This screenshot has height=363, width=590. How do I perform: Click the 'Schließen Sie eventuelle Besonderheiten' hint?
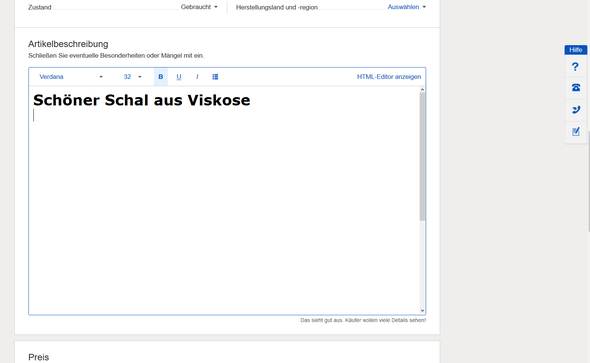coord(116,56)
